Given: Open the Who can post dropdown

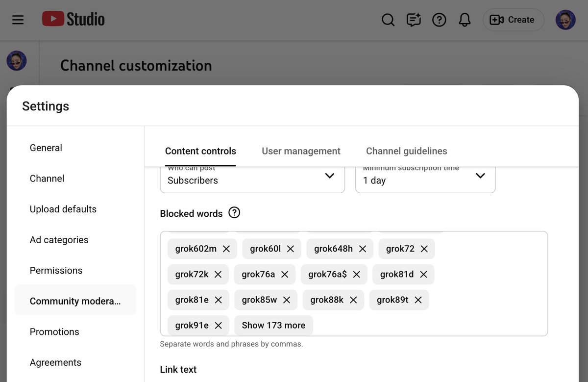Looking at the screenshot, I should [x=252, y=178].
